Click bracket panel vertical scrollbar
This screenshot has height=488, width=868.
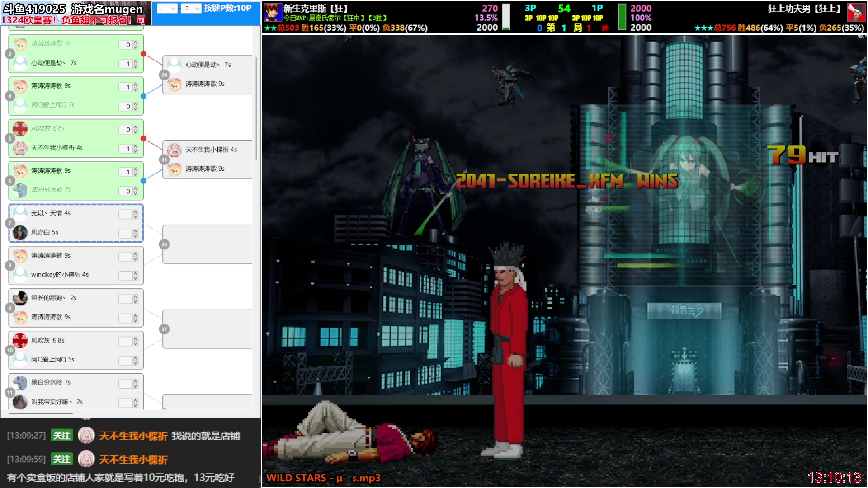(256, 108)
